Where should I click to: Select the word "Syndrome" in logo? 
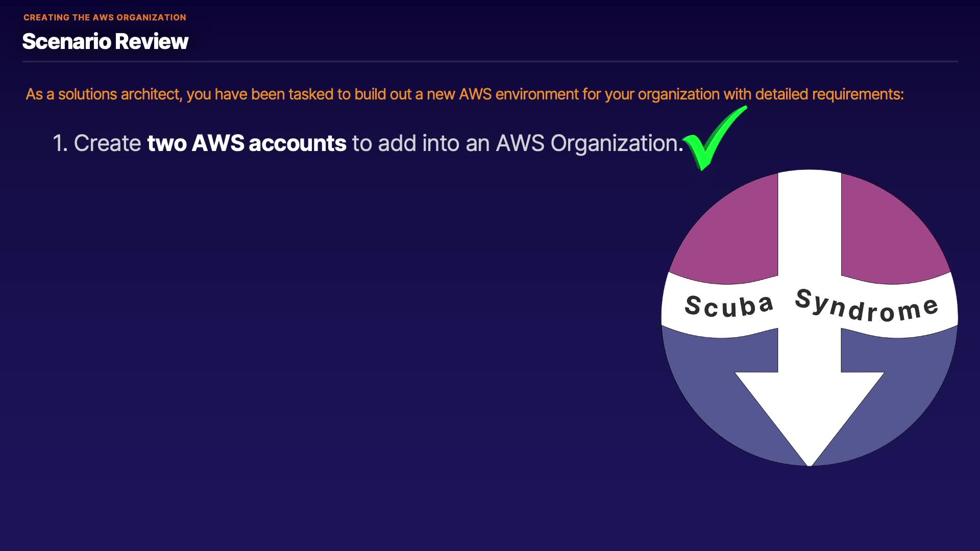[x=866, y=306]
